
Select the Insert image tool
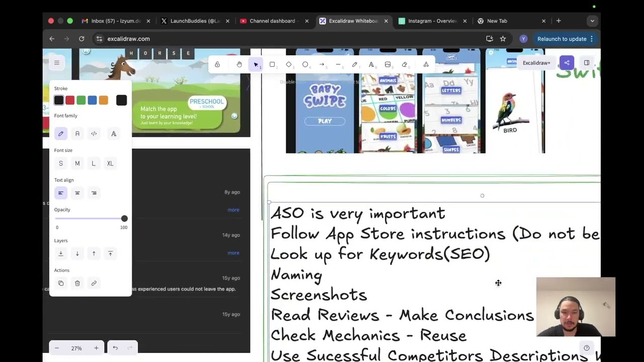pyautogui.click(x=388, y=64)
